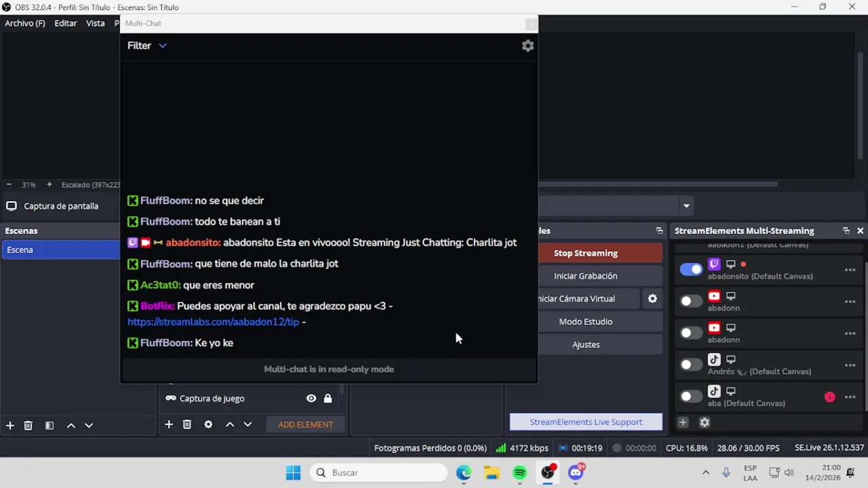868x488 pixels.
Task: Add a new source with plus icon
Action: (x=169, y=424)
